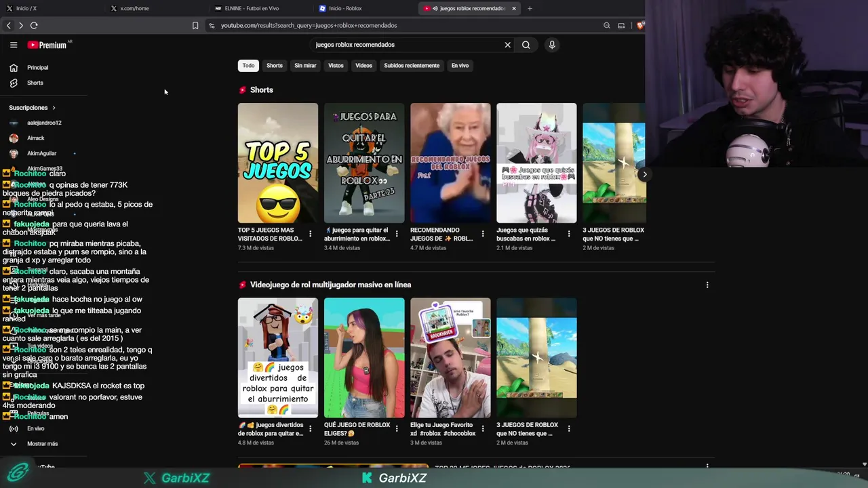Open 'QUÉ JUEGO DE ROBLOX ELIGES?' title link
The image size is (868, 488).
coord(357,429)
